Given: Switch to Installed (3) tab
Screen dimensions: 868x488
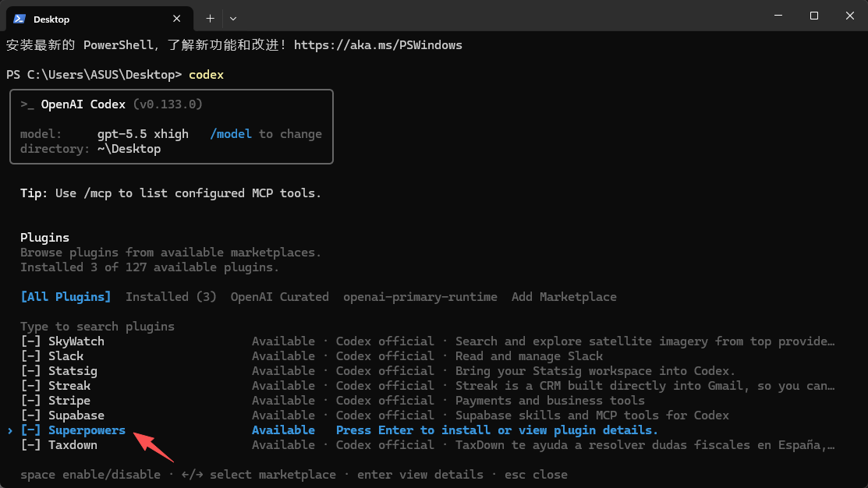Looking at the screenshot, I should [x=171, y=297].
